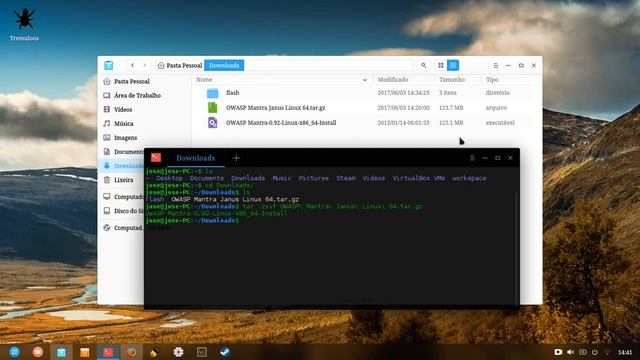Select OWASP Mantra-0.92-Linux-x86_64-Install file name
Screen dimensions: 640x360
[281, 122]
